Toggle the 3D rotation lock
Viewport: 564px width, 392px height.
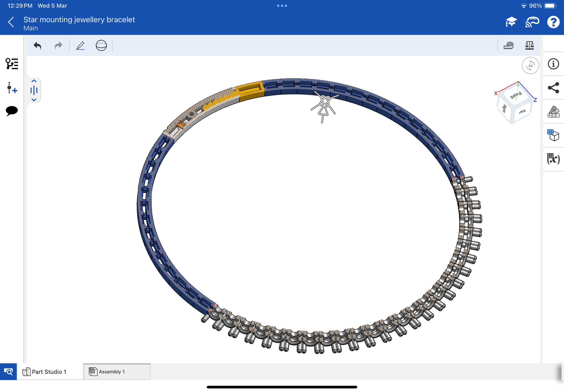coord(530,66)
